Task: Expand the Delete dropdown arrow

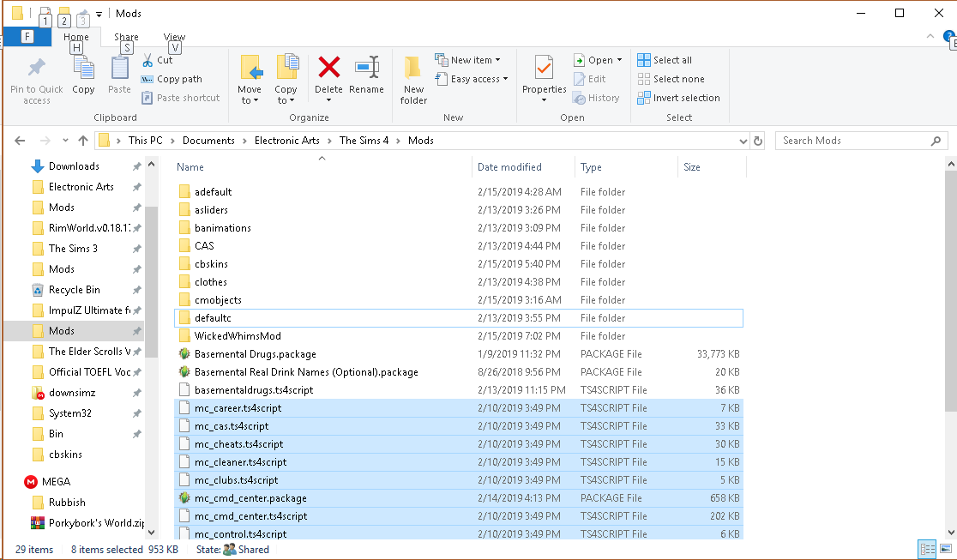Action: [329, 100]
